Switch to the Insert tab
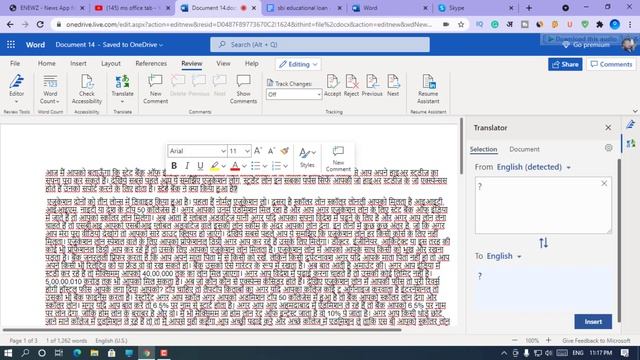Viewport: 640px width, 360px height. pos(78,64)
